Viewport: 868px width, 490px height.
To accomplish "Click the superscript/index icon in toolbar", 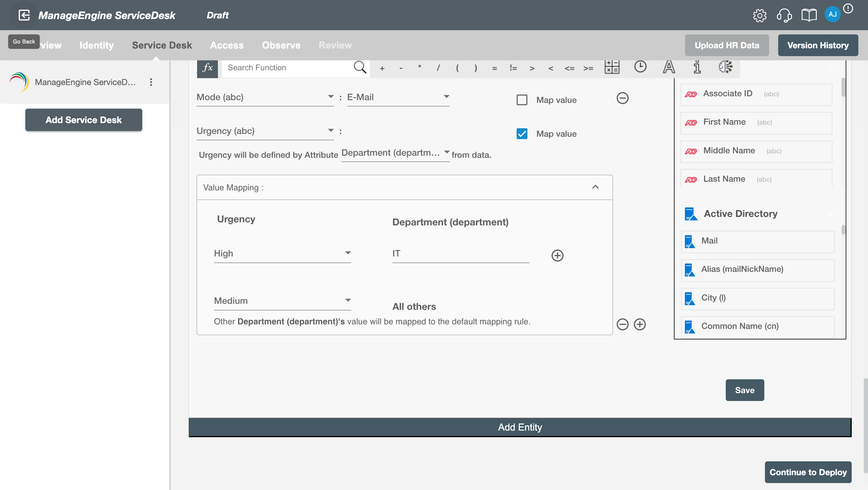I will [x=697, y=67].
